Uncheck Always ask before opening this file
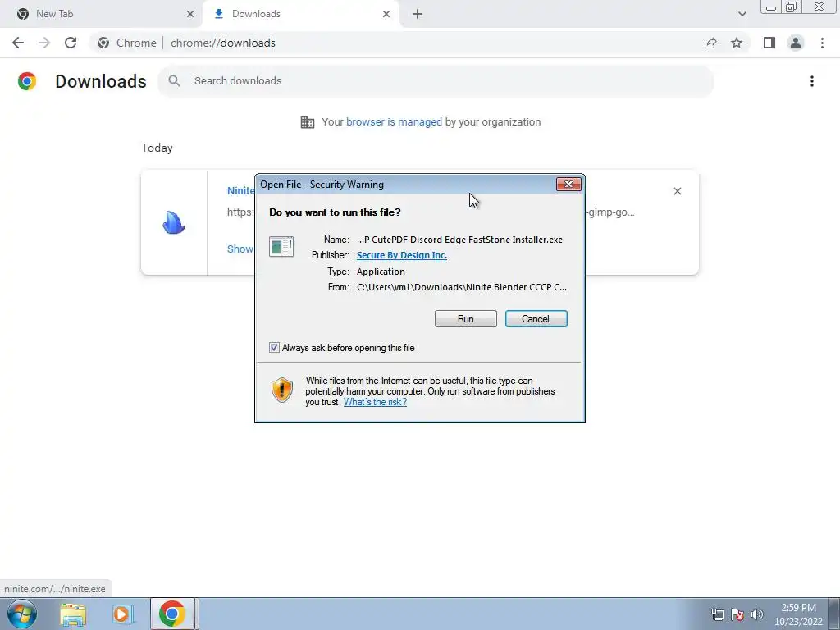The image size is (840, 630). (x=274, y=348)
